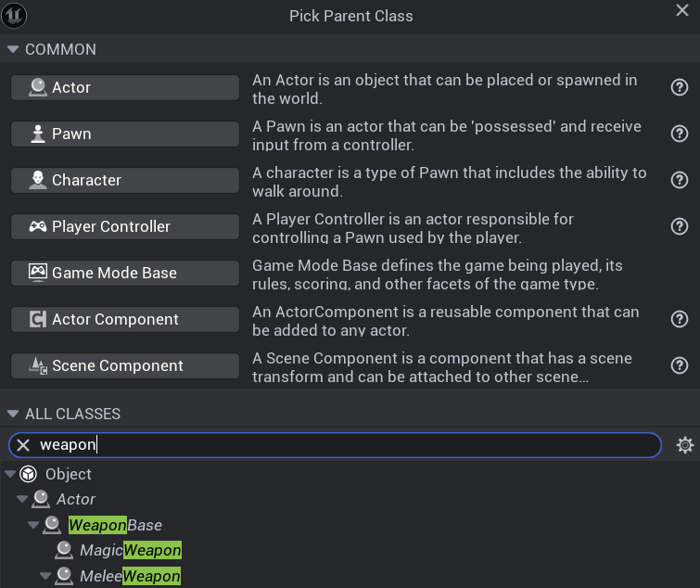Click the Unreal Engine logo icon
This screenshot has width=700, height=588.
(15, 15)
